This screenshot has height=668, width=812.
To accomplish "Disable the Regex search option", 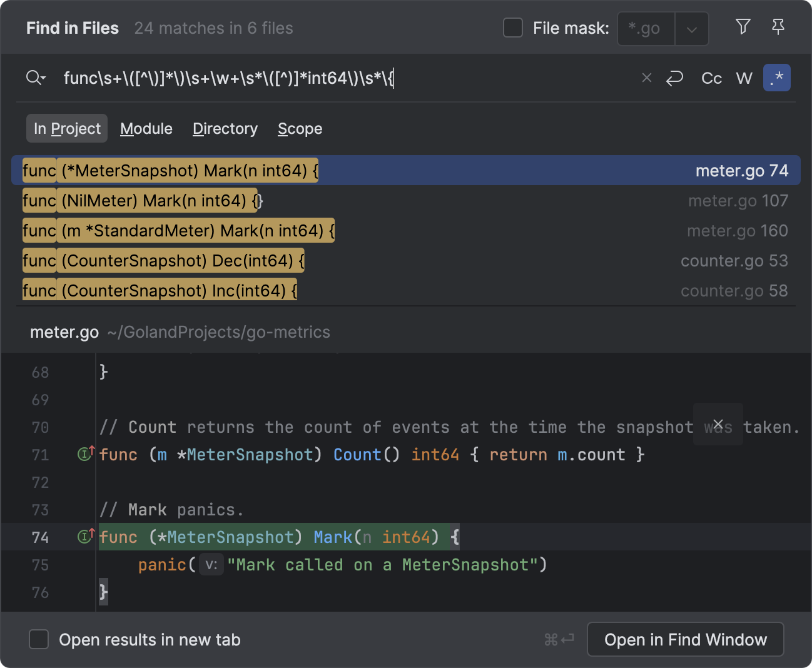I will 776,78.
